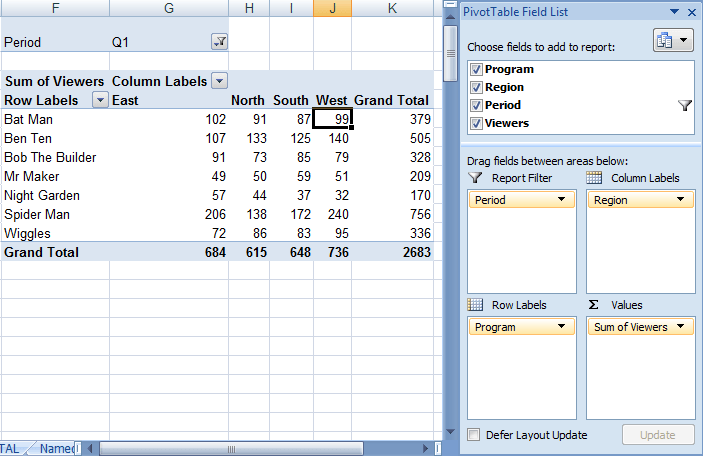Viewport: 703px width, 456px height.
Task: Click the horizontal scrollbar thumb
Action: coord(231,448)
